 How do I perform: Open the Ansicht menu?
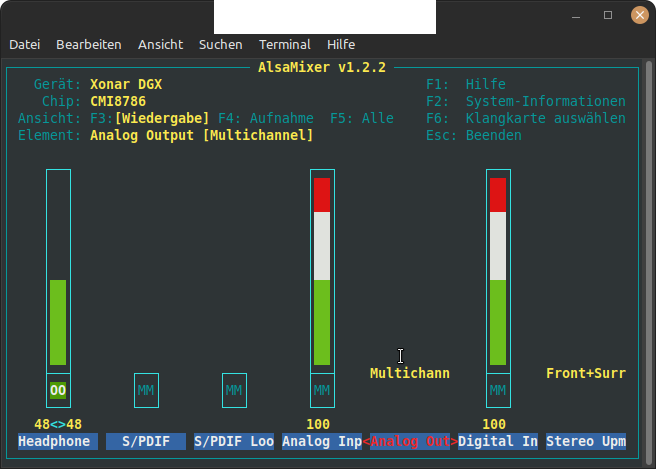point(161,45)
